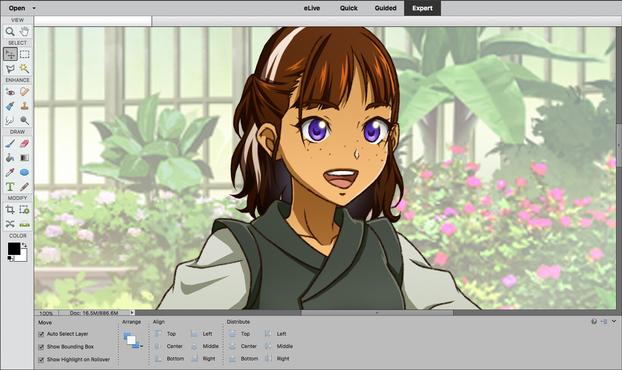Select the Move tool
The image size is (622, 370).
click(10, 54)
